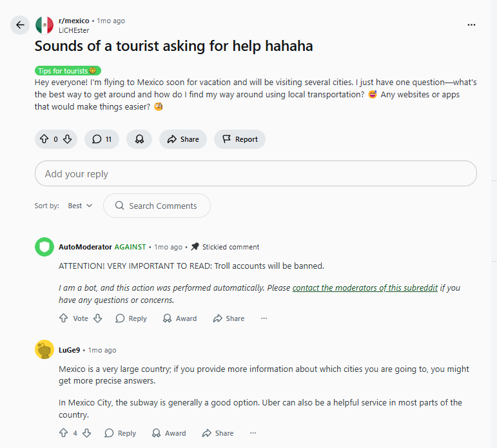Give an award to LuGe9's comment
This screenshot has height=448, width=497.
168,433
